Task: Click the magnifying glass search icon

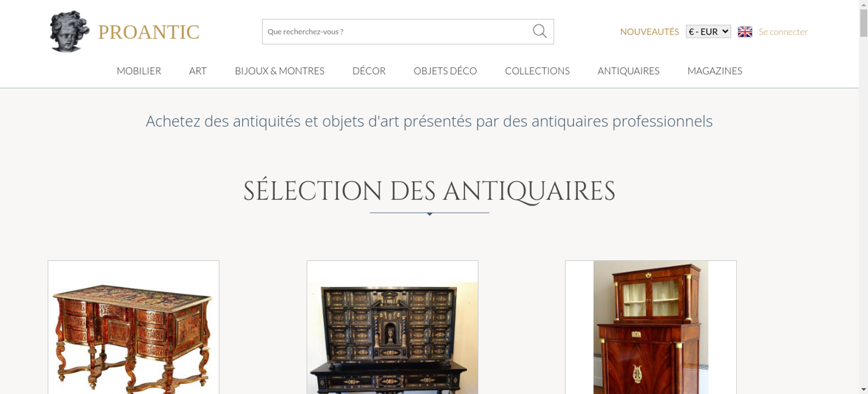Action: 539,31
